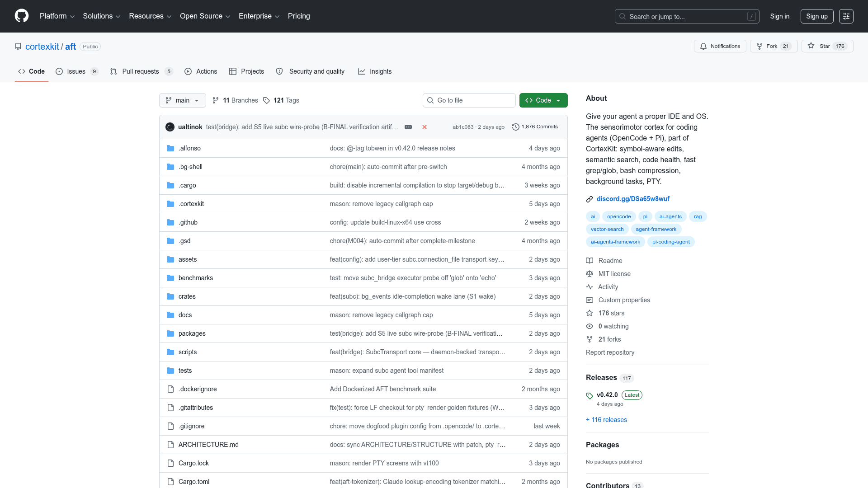
Task: Switch to the Pull requests tab
Action: [x=142, y=71]
